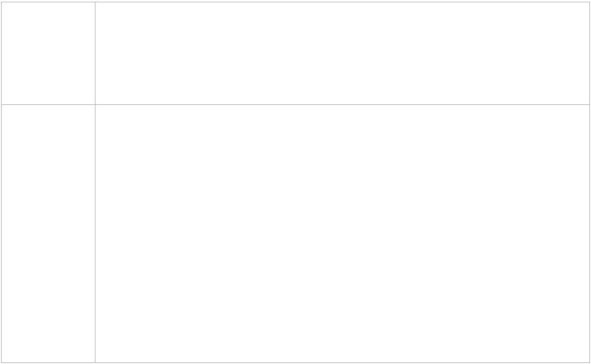Click the top border of the top-right cell
This screenshot has width=591, height=364.
pyautogui.click(x=342, y=2)
